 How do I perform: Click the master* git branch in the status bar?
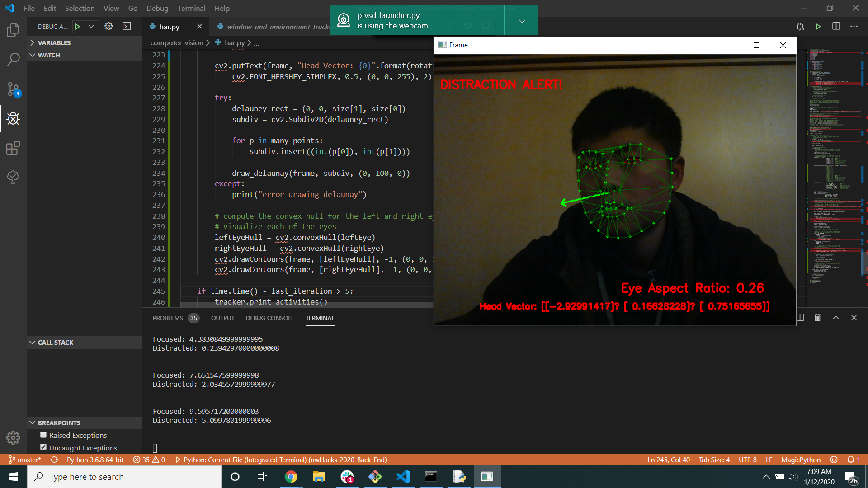click(25, 460)
